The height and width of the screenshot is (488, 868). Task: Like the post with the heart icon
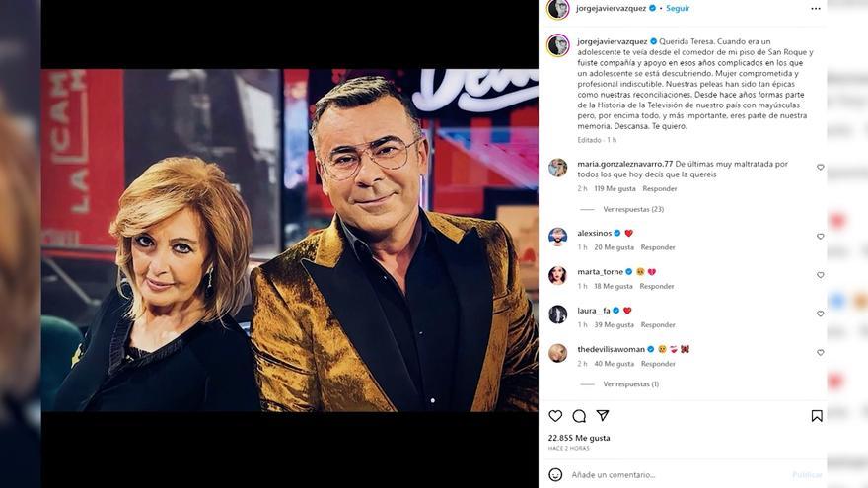pyautogui.click(x=555, y=415)
